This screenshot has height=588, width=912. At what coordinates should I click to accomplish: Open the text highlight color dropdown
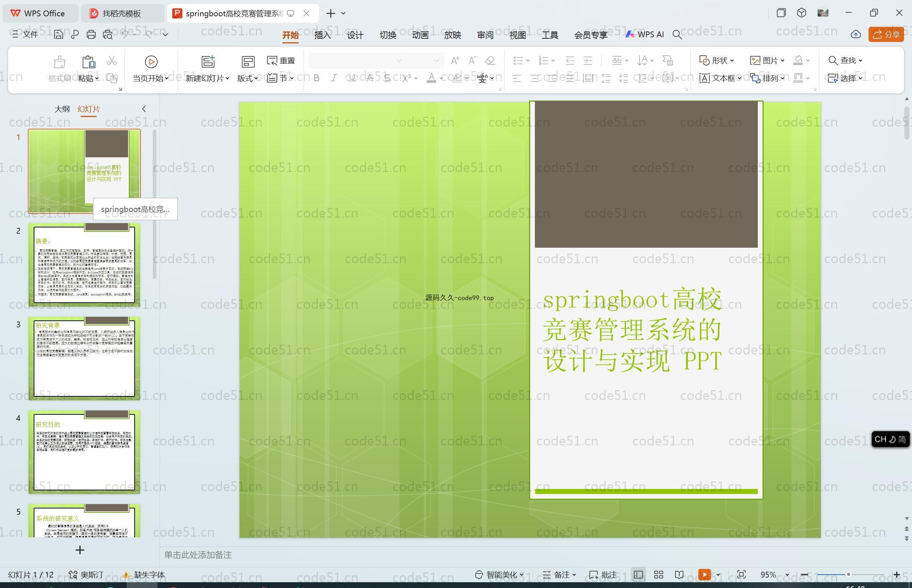(x=466, y=78)
